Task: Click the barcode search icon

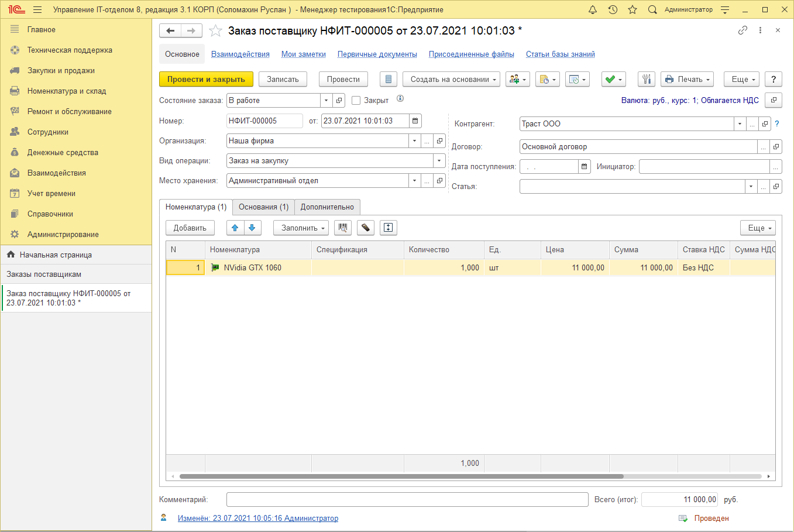Action: click(343, 228)
